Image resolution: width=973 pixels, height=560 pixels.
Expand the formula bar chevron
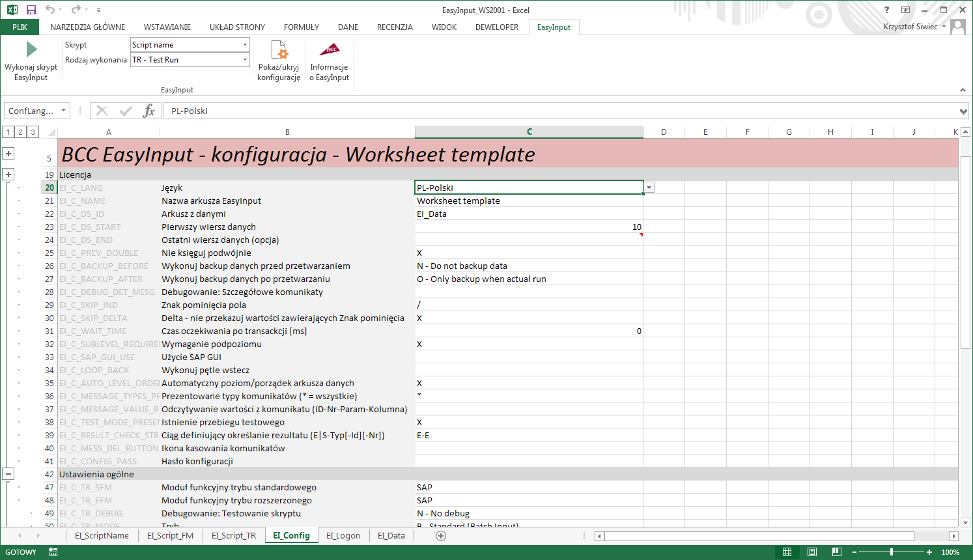(963, 111)
